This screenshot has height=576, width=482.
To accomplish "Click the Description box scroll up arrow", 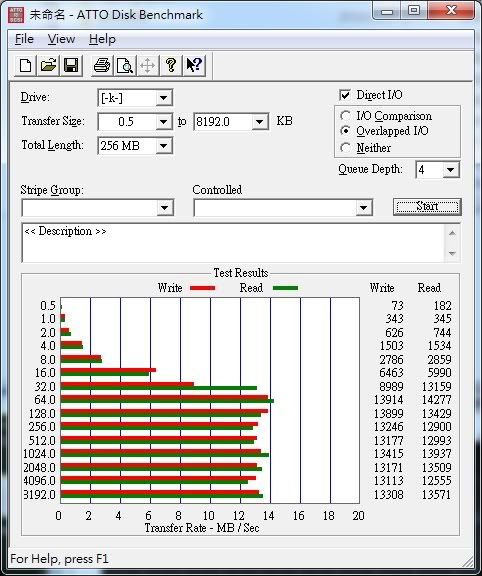I will click(452, 233).
